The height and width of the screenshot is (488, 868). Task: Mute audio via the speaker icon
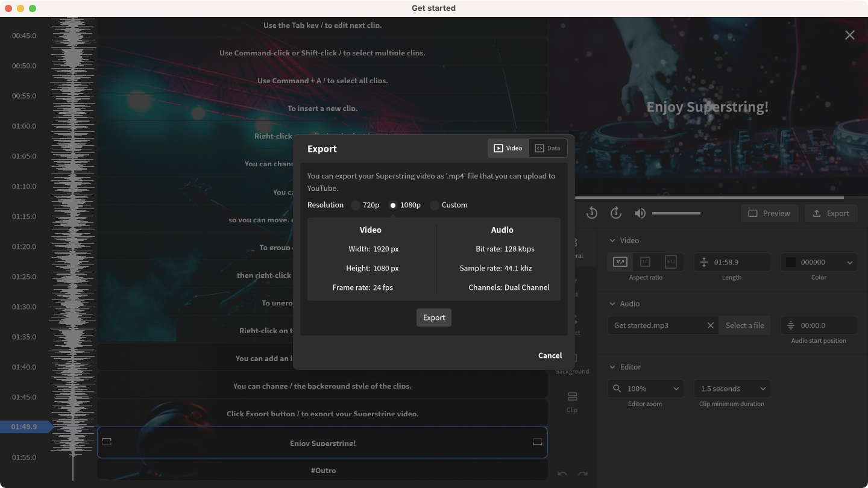click(x=640, y=213)
